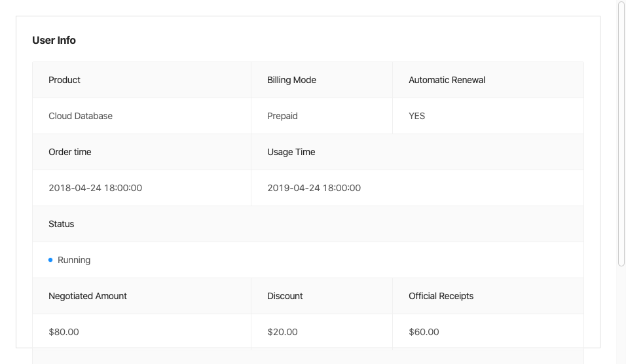Viewport: 626px width, 364px height.
Task: Click the User Info heading
Action: click(54, 41)
